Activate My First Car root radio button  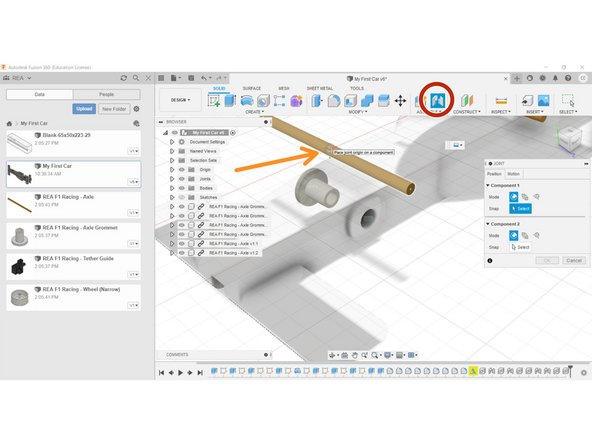coord(233,133)
